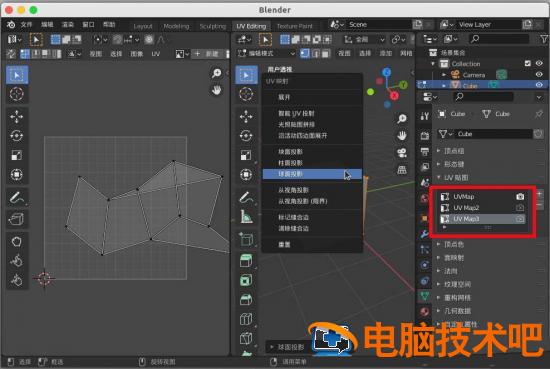The image size is (550, 369).
Task: Choose 从视角投影 in the UV mapping menu
Action: 312,190
